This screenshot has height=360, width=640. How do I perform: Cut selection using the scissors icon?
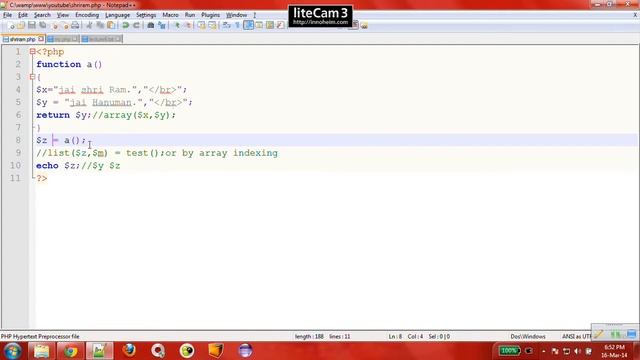coord(89,25)
